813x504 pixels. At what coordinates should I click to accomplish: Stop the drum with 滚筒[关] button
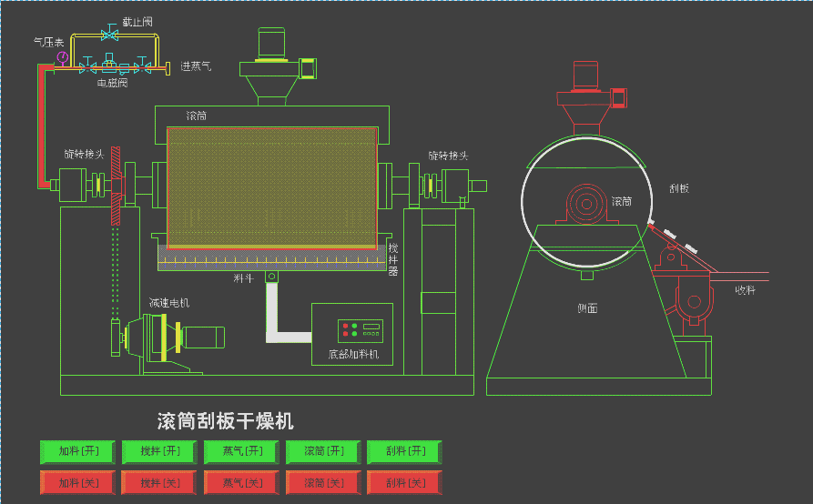tap(323, 482)
